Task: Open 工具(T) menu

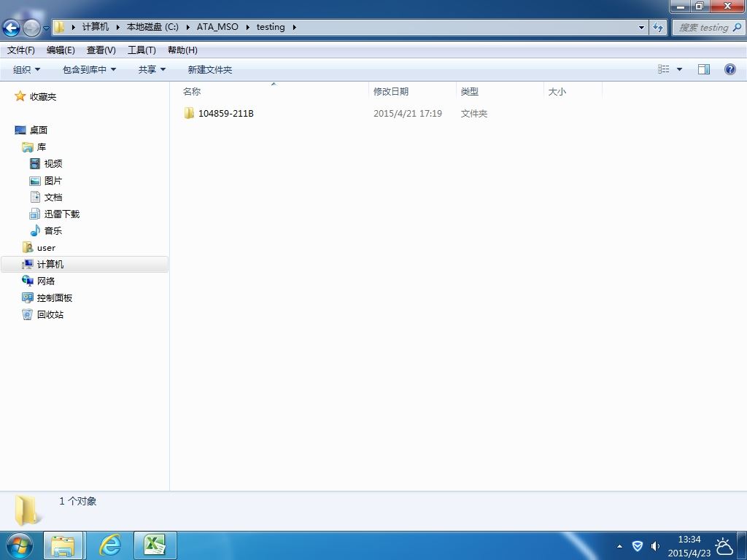Action: point(142,50)
